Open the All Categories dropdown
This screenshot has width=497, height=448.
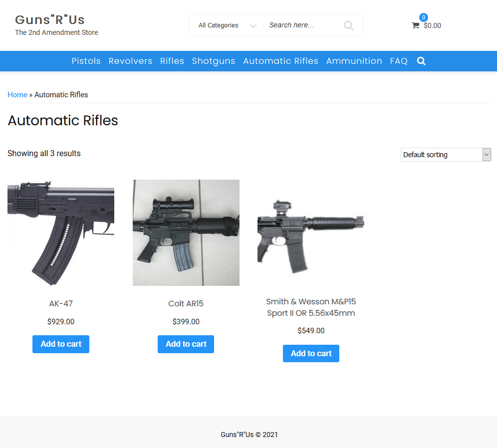click(x=227, y=25)
